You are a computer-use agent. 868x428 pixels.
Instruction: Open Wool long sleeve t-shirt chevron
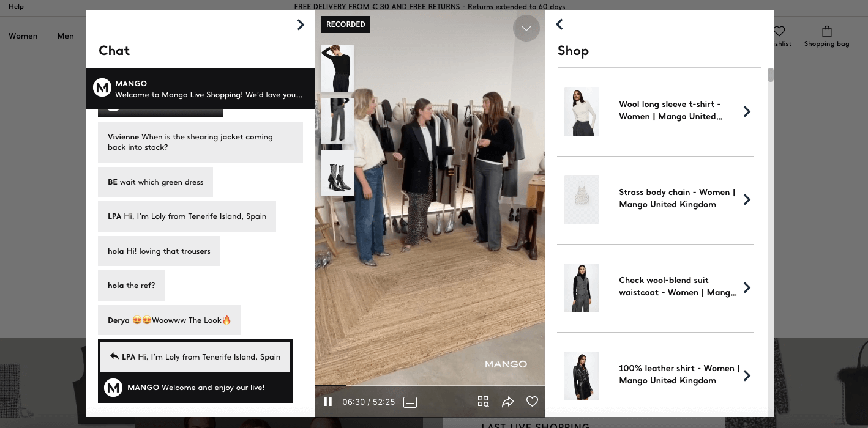747,111
